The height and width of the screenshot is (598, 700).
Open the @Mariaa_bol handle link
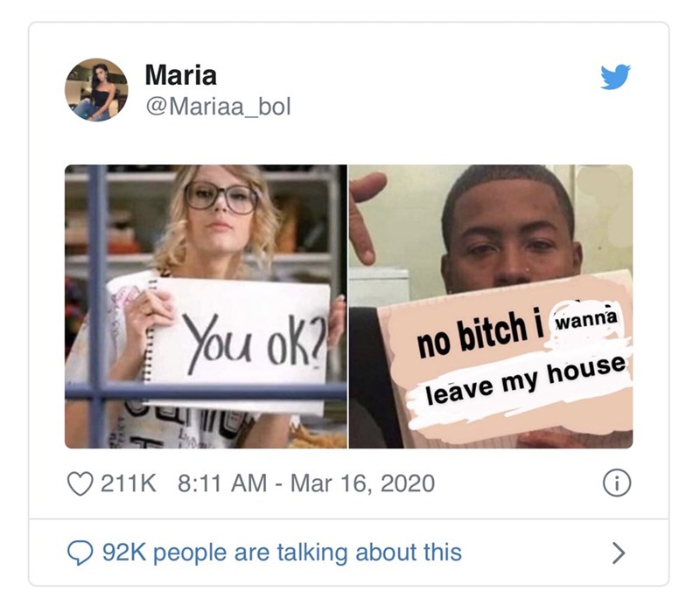click(x=218, y=107)
